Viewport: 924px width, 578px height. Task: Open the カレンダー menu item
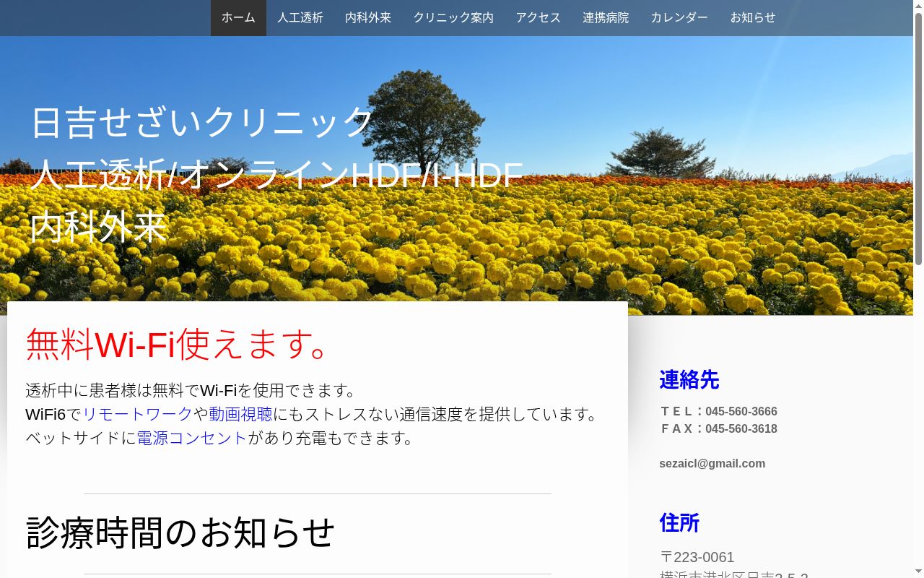pyautogui.click(x=679, y=18)
